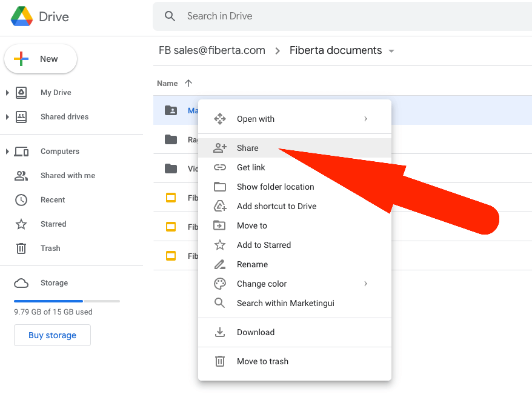The height and width of the screenshot is (397, 532).
Task: Click the Move to folder-arrow icon
Action: click(x=219, y=225)
